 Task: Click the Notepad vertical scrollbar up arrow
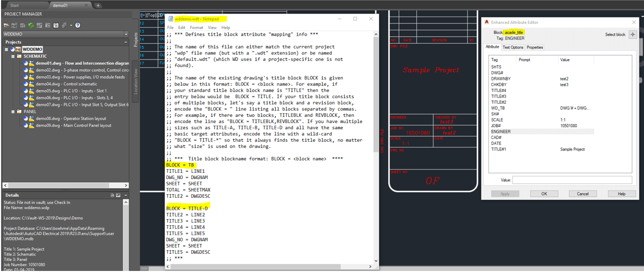coord(376,34)
